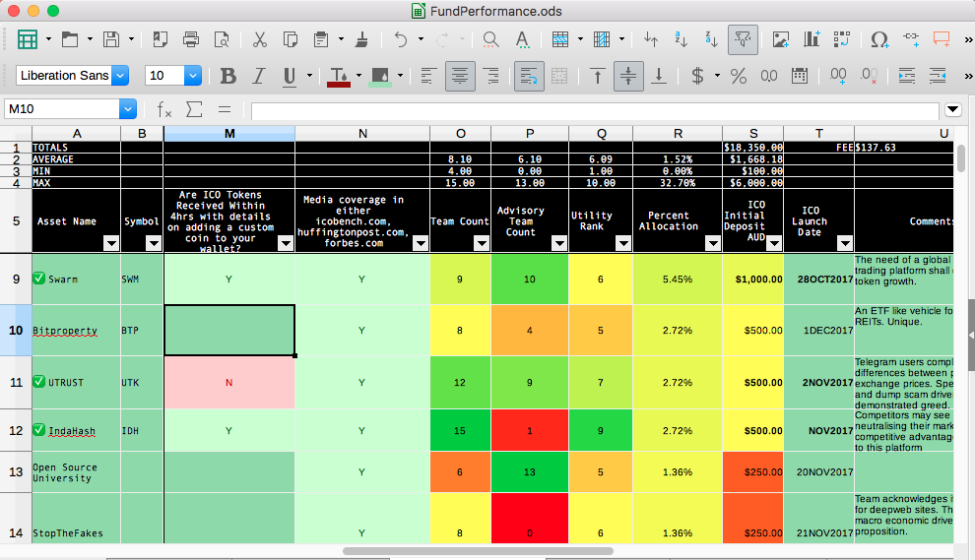The image size is (975, 560).
Task: Open the Symbol column filter dropdown
Action: (154, 243)
